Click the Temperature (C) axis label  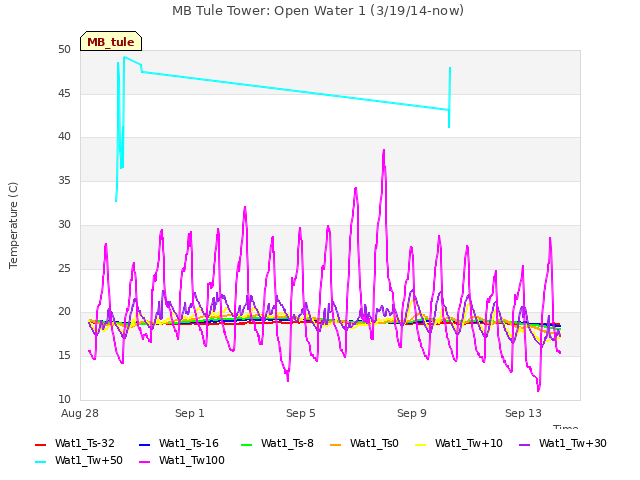pos(13,225)
